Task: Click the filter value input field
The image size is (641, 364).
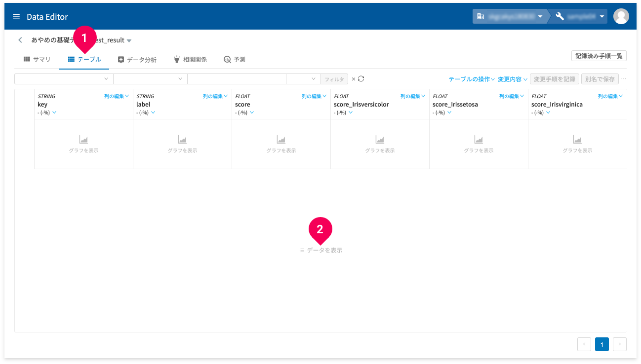Action: coord(237,79)
